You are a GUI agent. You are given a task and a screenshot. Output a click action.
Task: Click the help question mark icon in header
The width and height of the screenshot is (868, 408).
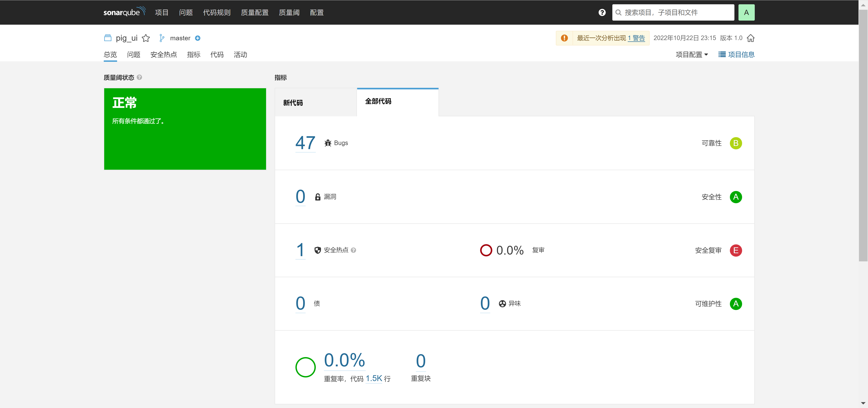(602, 12)
